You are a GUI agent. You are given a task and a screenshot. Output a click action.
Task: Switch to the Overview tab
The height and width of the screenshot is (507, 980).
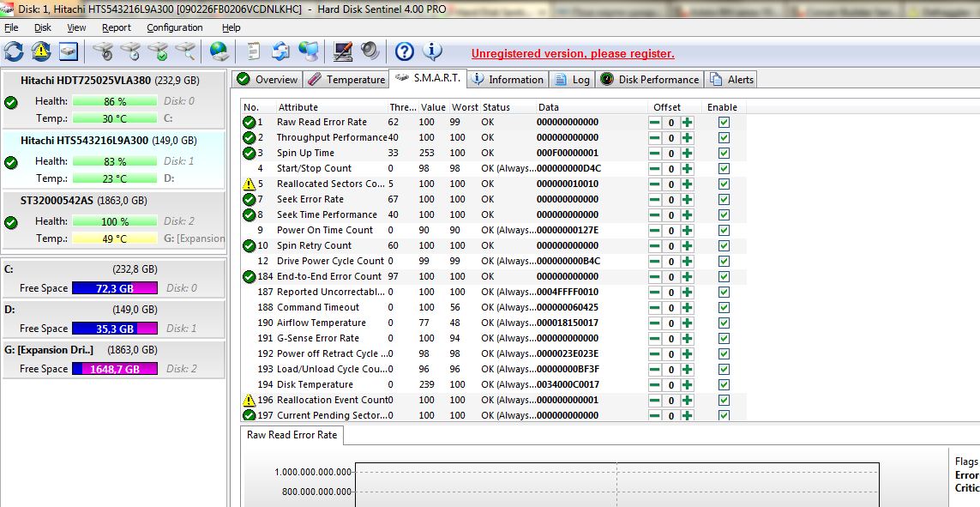pyautogui.click(x=268, y=80)
